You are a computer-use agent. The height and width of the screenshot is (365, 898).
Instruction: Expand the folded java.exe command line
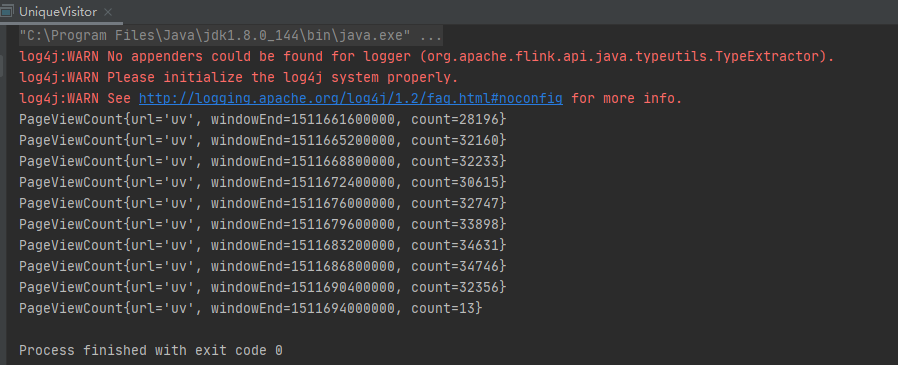pyautogui.click(x=430, y=36)
